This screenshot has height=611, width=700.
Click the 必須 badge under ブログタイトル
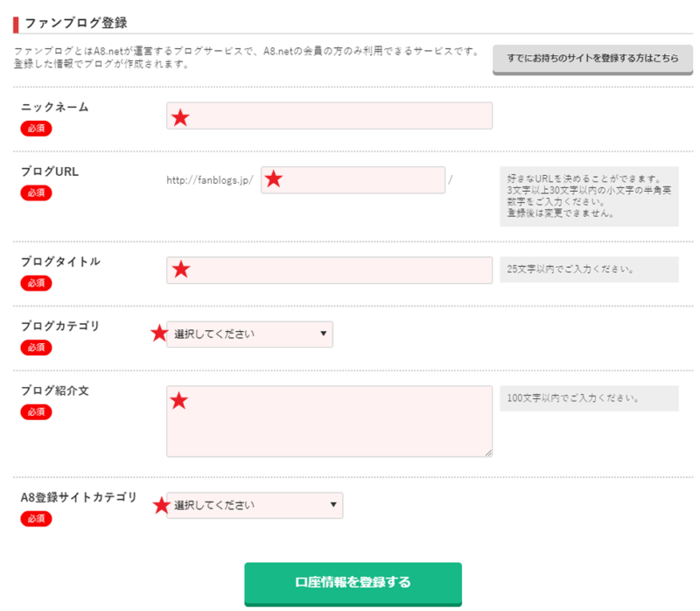[x=36, y=283]
